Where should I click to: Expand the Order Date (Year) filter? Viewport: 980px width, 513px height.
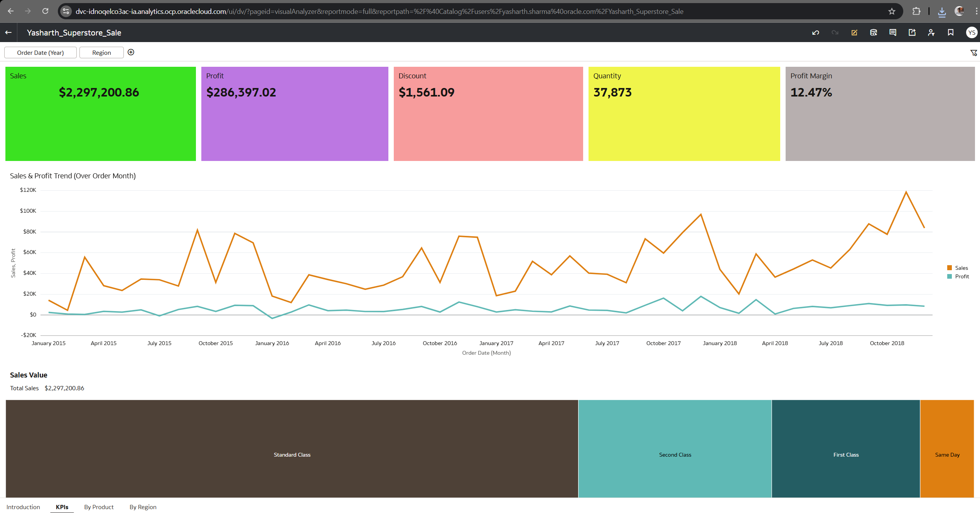tap(40, 53)
